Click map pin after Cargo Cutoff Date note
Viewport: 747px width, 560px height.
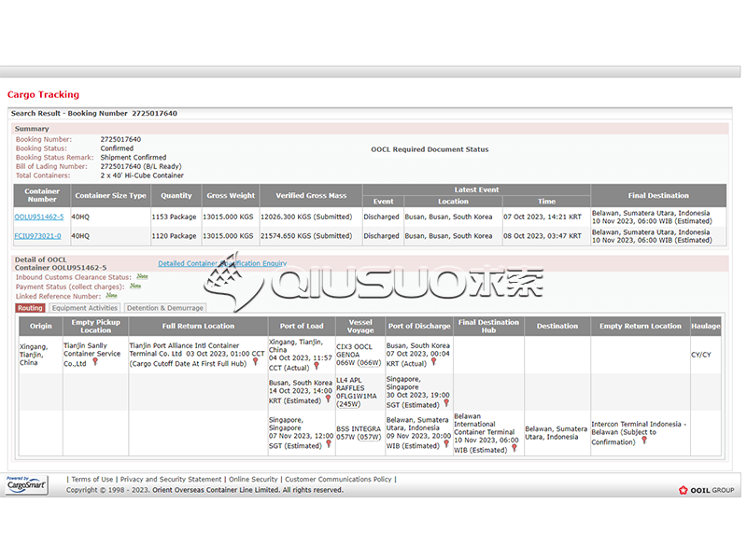255,362
